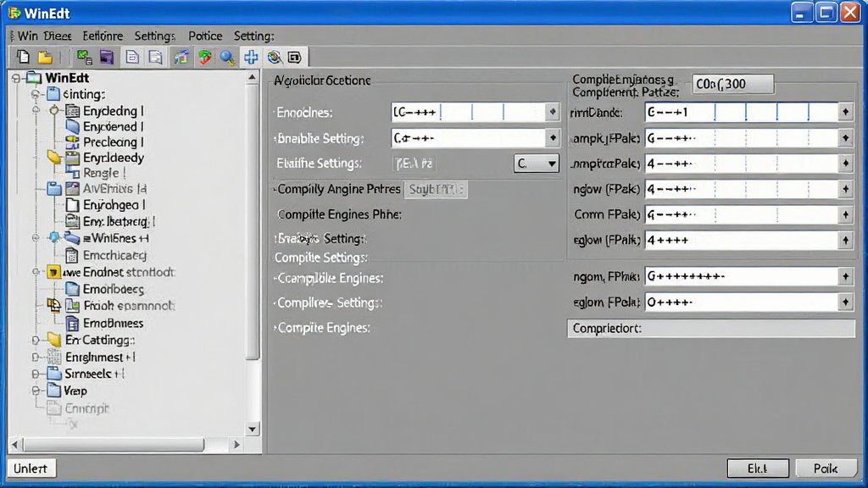
Task: Collapse the 'Vrap' tree node
Action: click(x=36, y=391)
